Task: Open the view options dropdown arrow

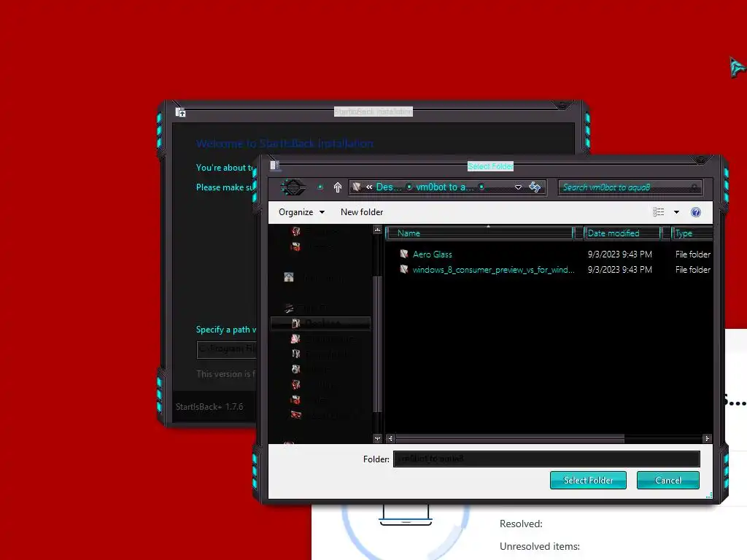Action: 676,212
